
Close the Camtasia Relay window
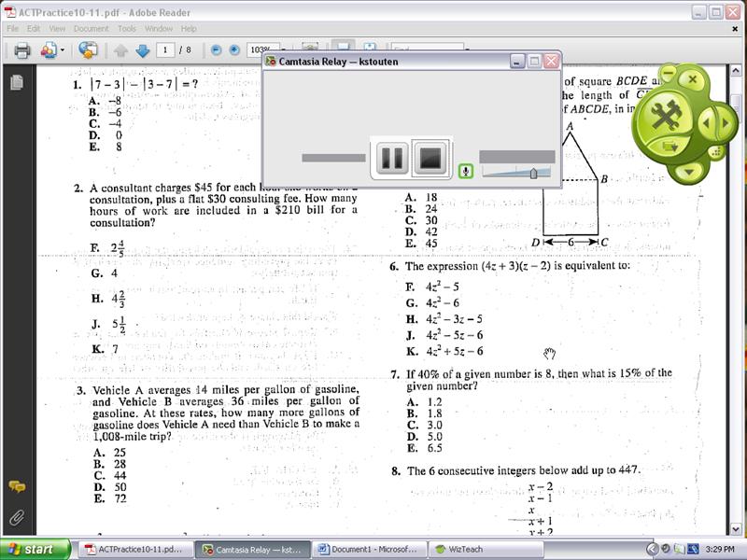pyautogui.click(x=551, y=61)
